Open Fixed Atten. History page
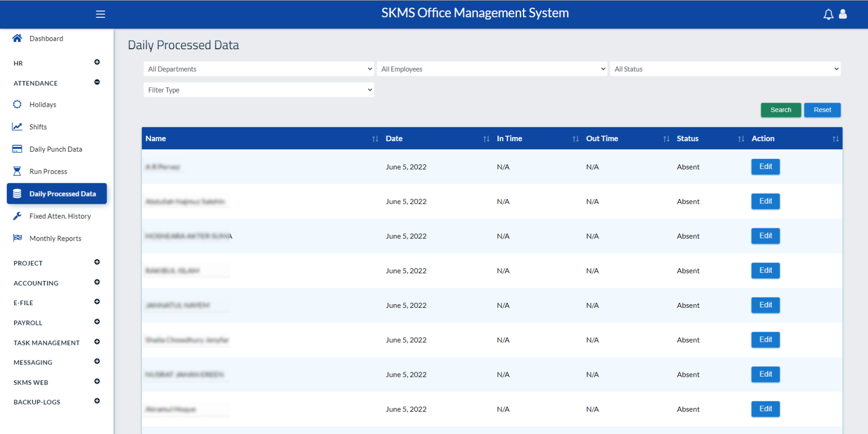 (60, 216)
